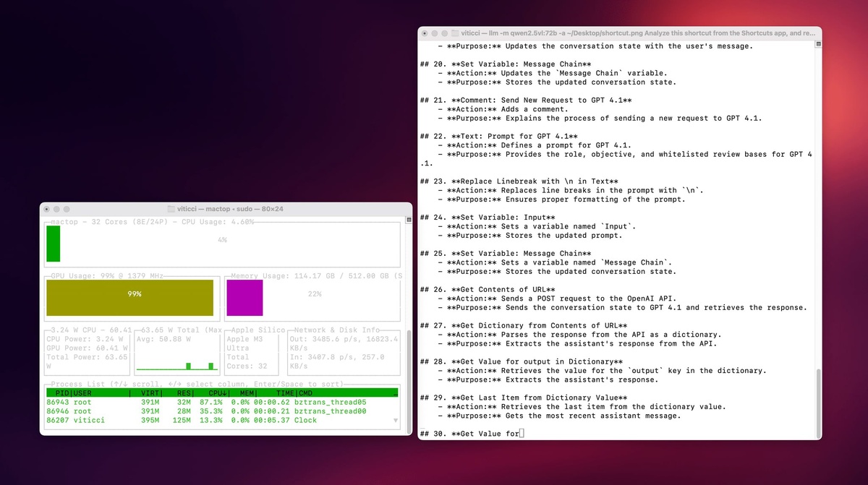Click the PID column header in process list
The width and height of the screenshot is (868, 485).
pos(62,393)
